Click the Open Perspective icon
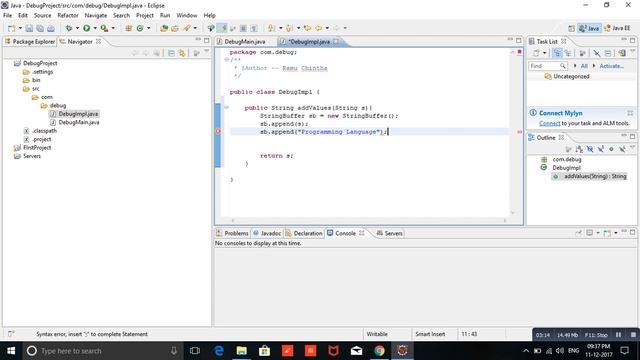This screenshot has height=360, width=640. point(571,28)
